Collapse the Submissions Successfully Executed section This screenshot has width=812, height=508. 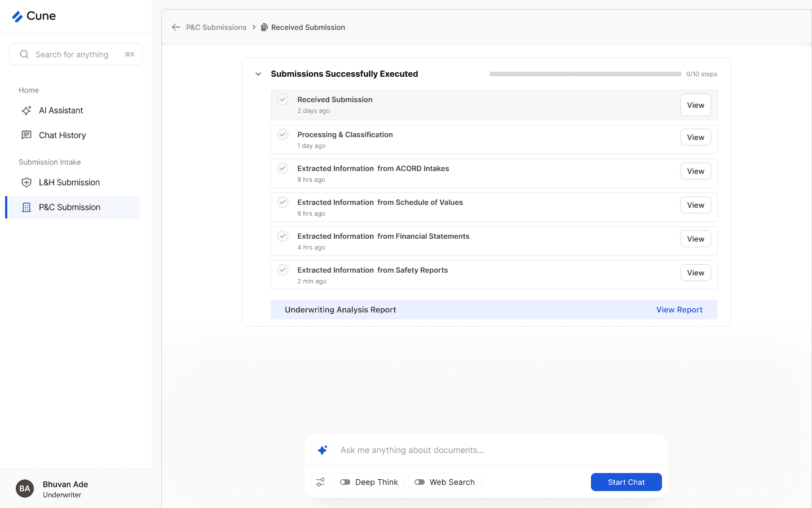click(x=258, y=74)
